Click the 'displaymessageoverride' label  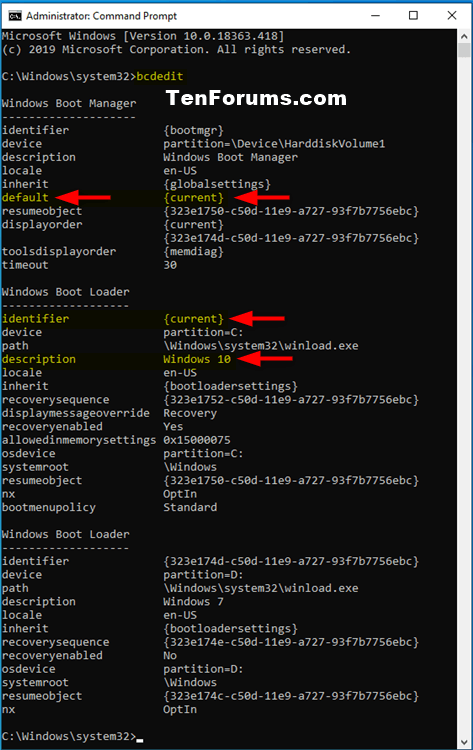(76, 413)
